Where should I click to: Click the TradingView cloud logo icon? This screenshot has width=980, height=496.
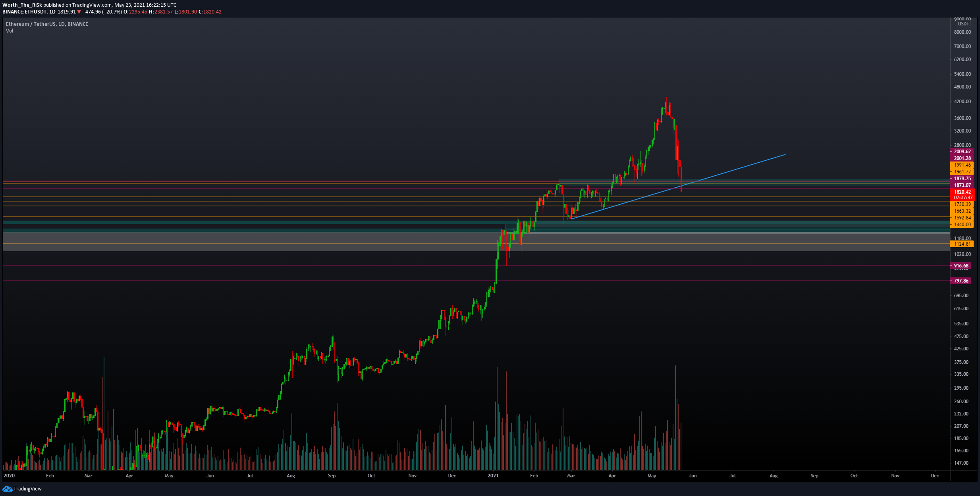pyautogui.click(x=7, y=489)
